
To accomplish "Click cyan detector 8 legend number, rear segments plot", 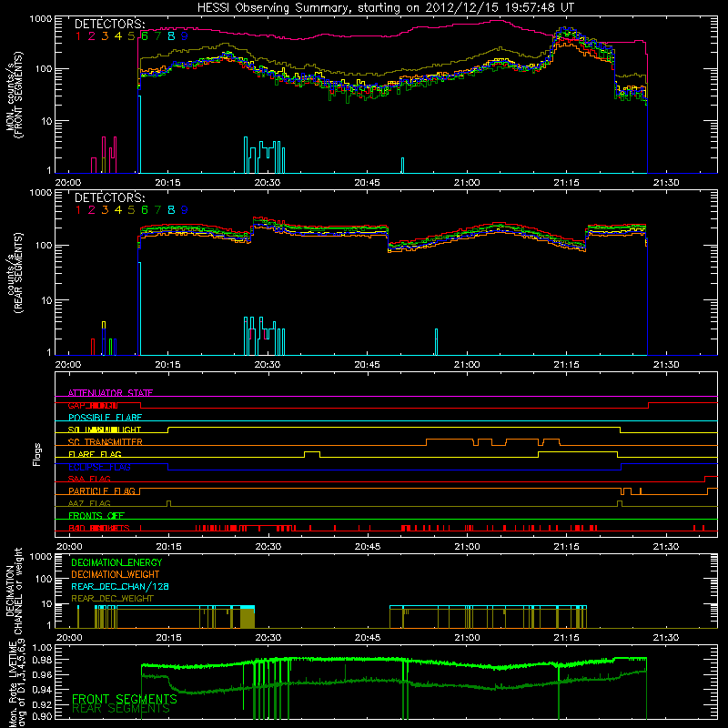I will point(171,210).
